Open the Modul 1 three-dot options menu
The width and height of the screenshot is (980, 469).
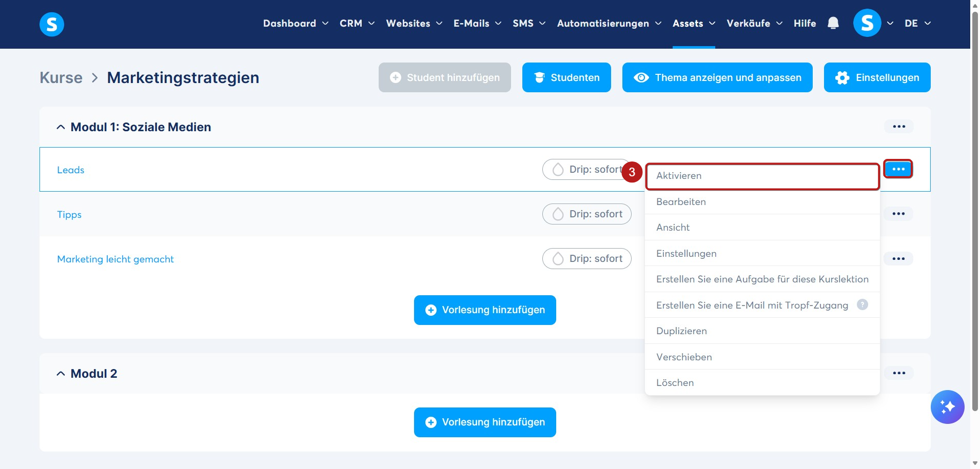click(899, 127)
